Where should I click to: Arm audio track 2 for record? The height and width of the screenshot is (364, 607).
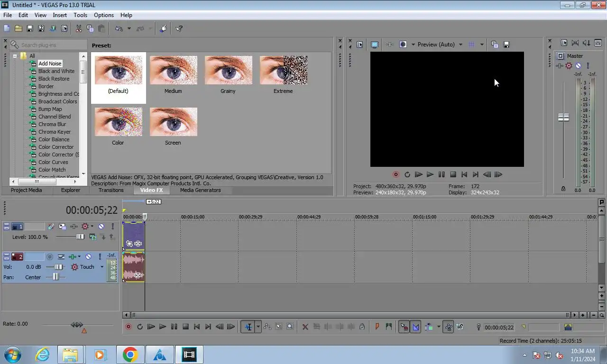(x=49, y=256)
